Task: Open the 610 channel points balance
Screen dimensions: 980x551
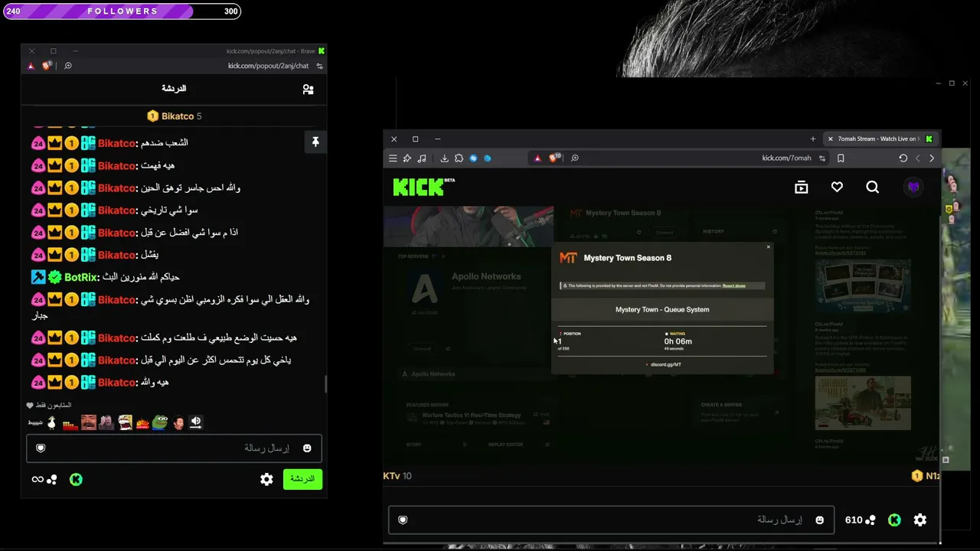Action: (x=861, y=520)
